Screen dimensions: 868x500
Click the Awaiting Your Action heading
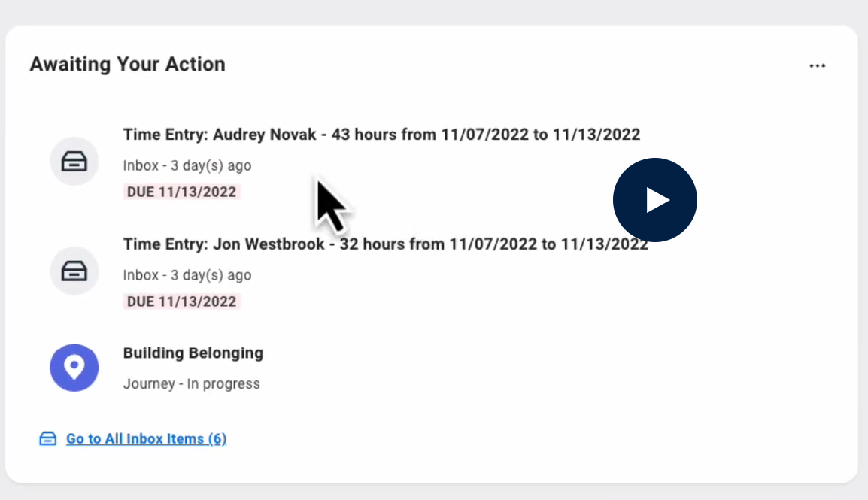point(127,65)
